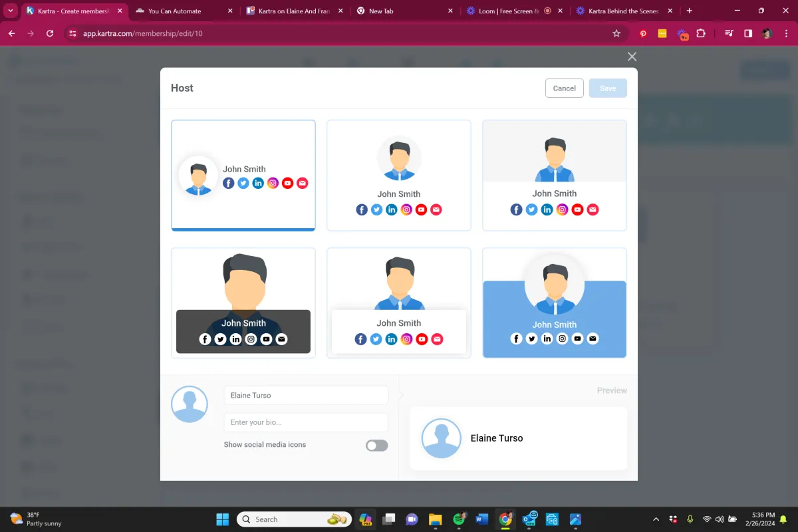Close the modal with the X icon
This screenshot has height=532, width=798.
point(632,57)
